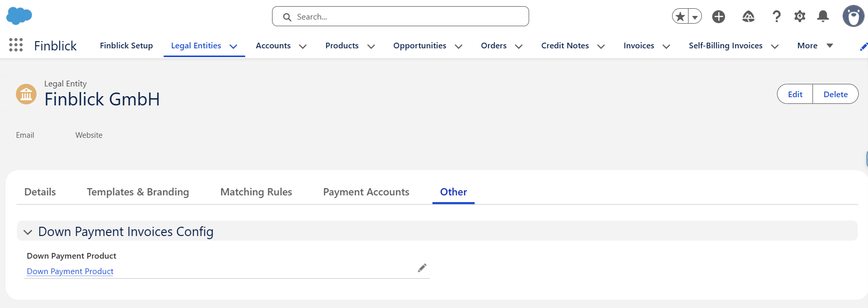Expand the Self-Billing Invoices chevron menu
868x308 pixels.
tap(775, 46)
